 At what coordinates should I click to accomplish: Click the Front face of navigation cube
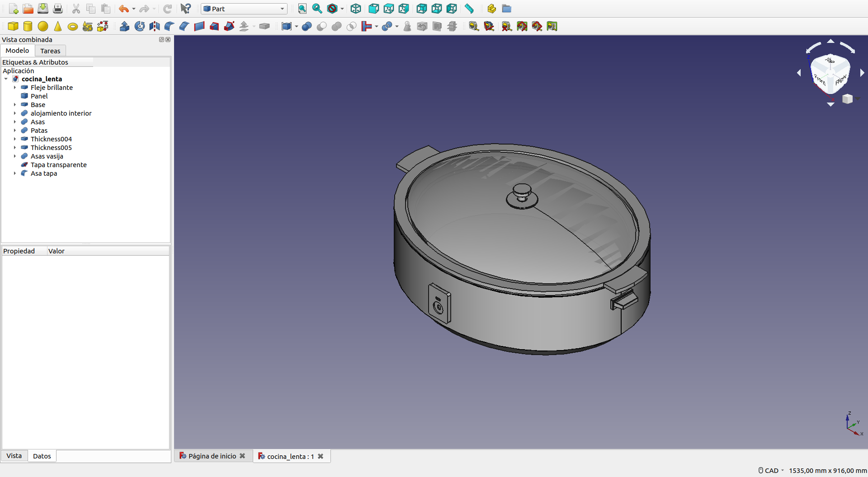point(820,80)
